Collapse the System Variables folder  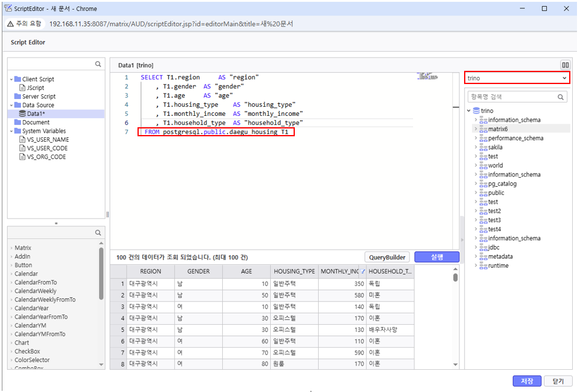tap(11, 131)
